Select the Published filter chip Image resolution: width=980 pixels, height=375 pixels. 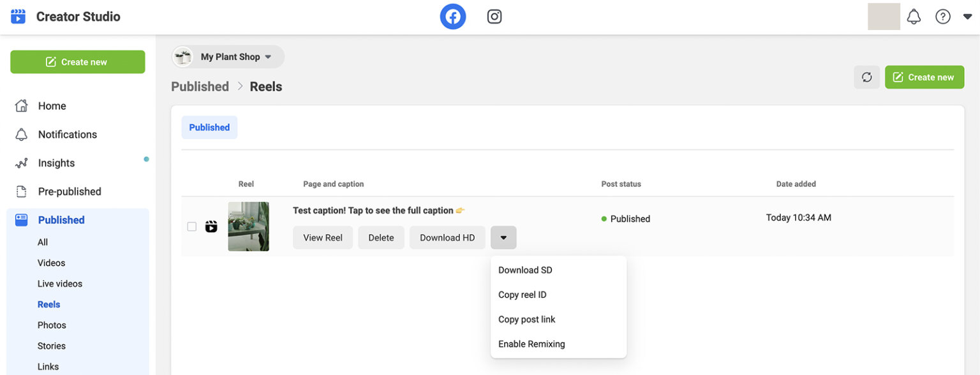pyautogui.click(x=209, y=127)
